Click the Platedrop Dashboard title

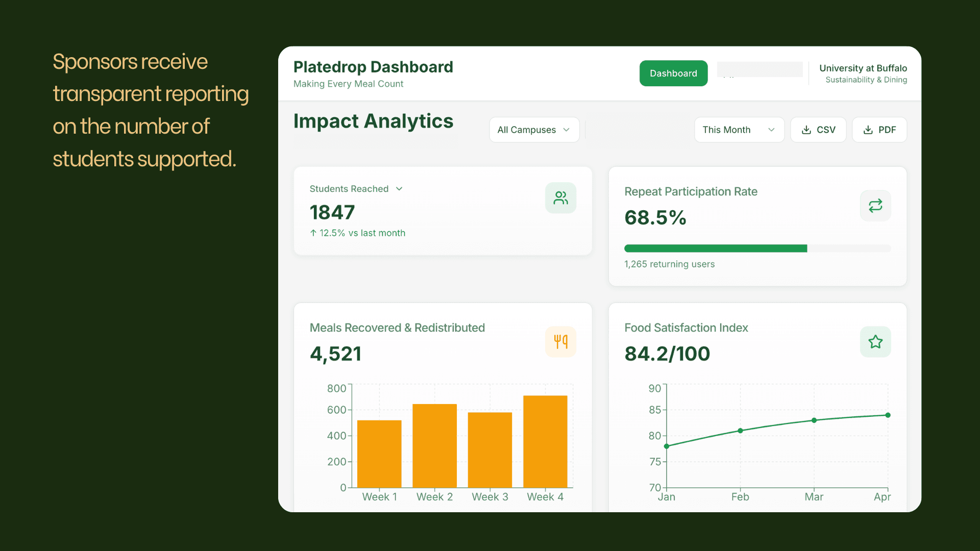[373, 67]
